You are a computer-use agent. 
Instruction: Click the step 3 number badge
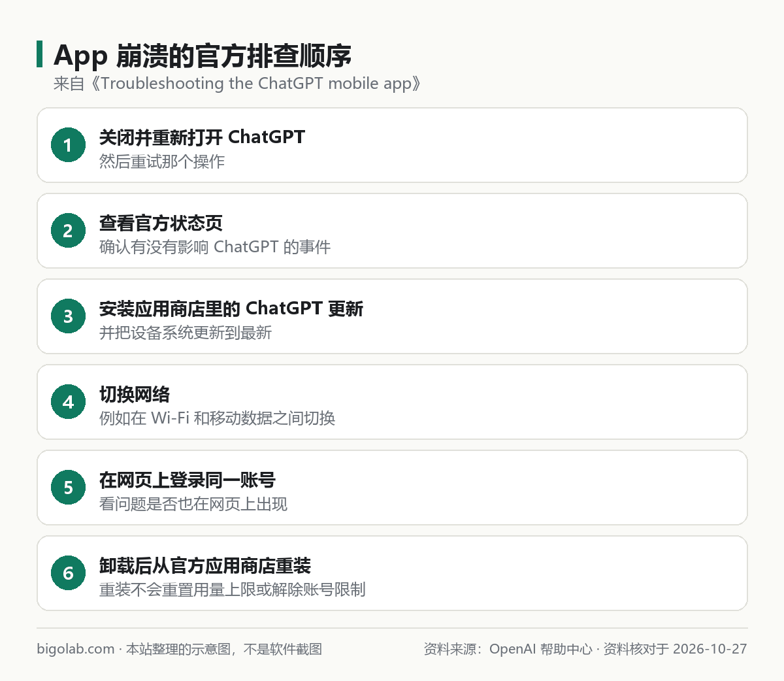coord(68,316)
